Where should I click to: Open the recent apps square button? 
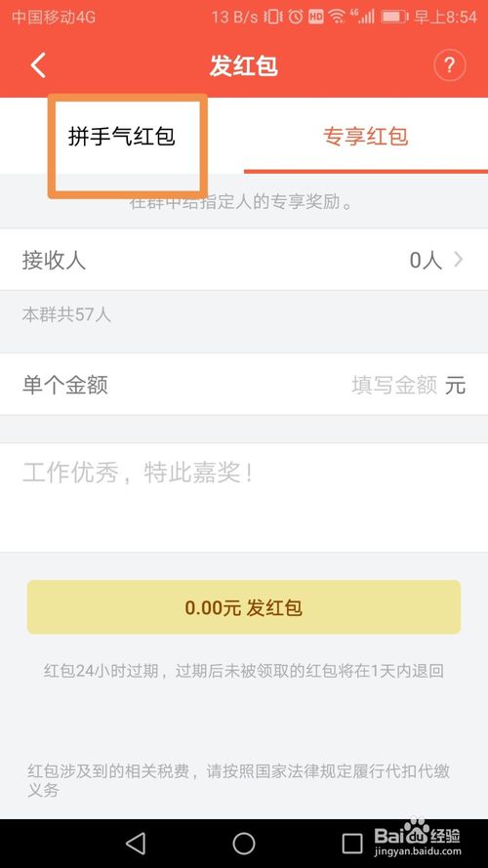pyautogui.click(x=352, y=844)
